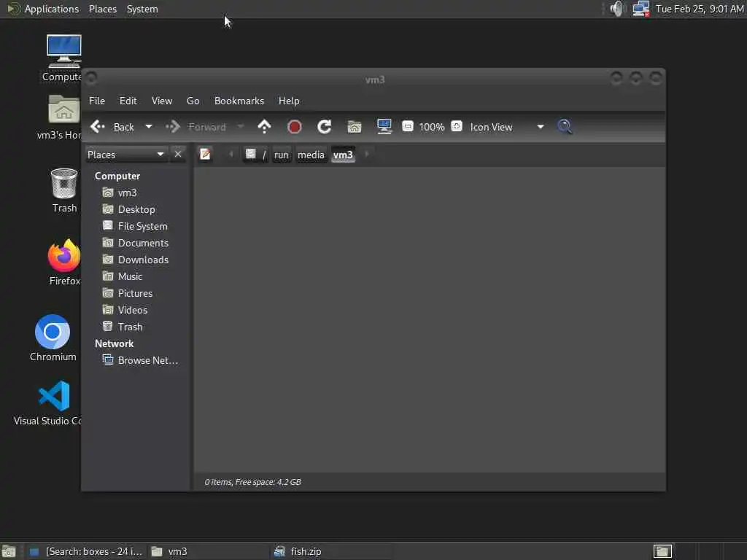This screenshot has height=560, width=747.
Task: Select the Computer desktop icon
Action: coord(63,58)
